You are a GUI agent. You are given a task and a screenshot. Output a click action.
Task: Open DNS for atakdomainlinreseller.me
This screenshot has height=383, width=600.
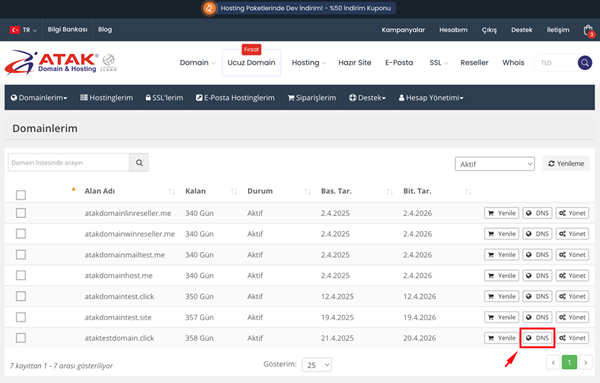537,213
